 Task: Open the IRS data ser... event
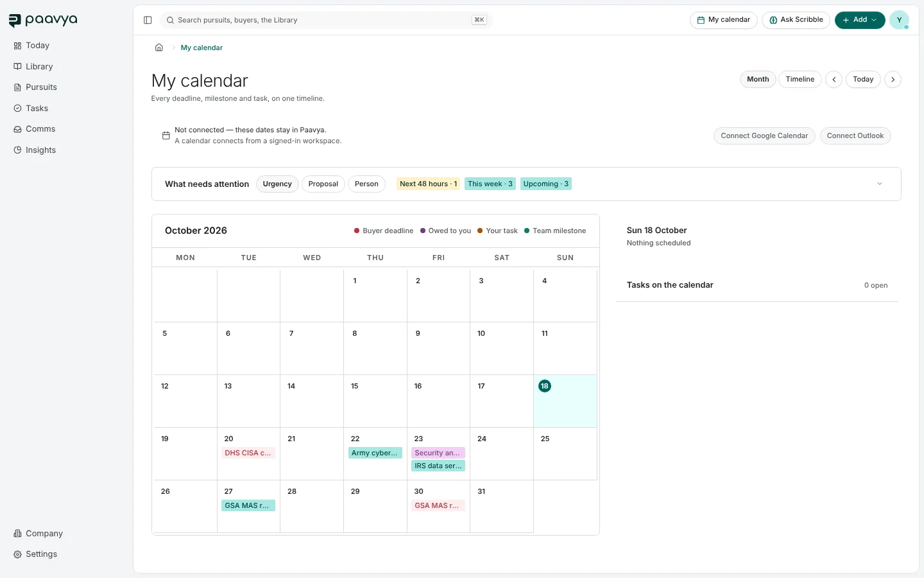(x=438, y=466)
